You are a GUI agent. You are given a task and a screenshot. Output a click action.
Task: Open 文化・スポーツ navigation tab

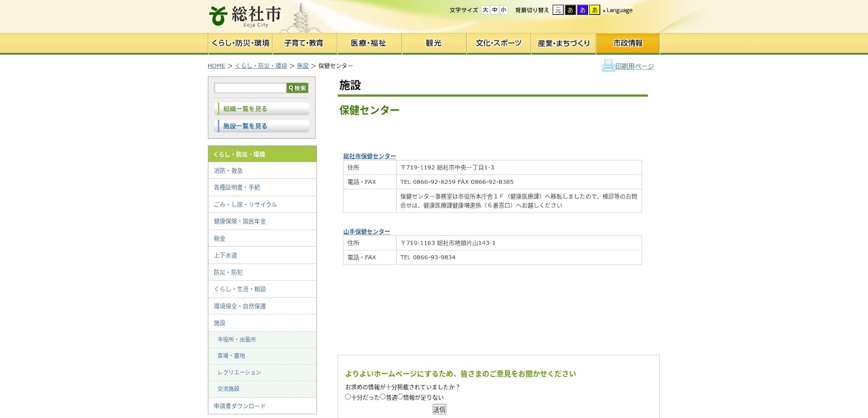(499, 43)
